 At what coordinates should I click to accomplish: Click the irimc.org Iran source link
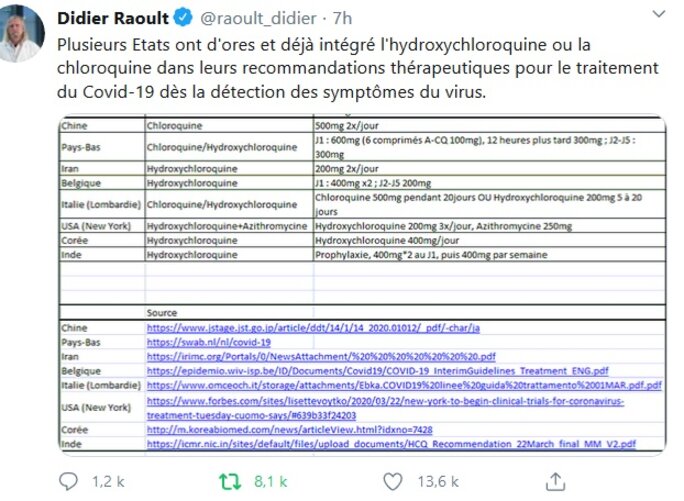(x=321, y=355)
